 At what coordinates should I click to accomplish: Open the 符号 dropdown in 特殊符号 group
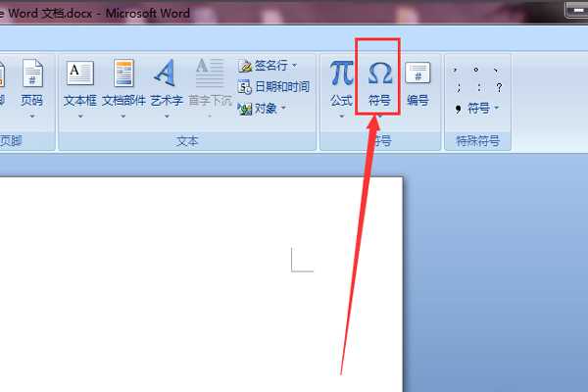coord(478,108)
